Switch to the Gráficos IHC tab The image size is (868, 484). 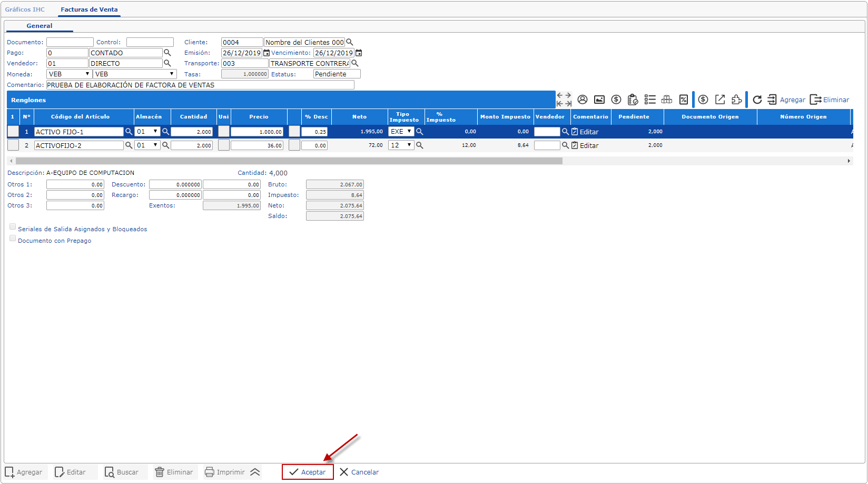25,9
